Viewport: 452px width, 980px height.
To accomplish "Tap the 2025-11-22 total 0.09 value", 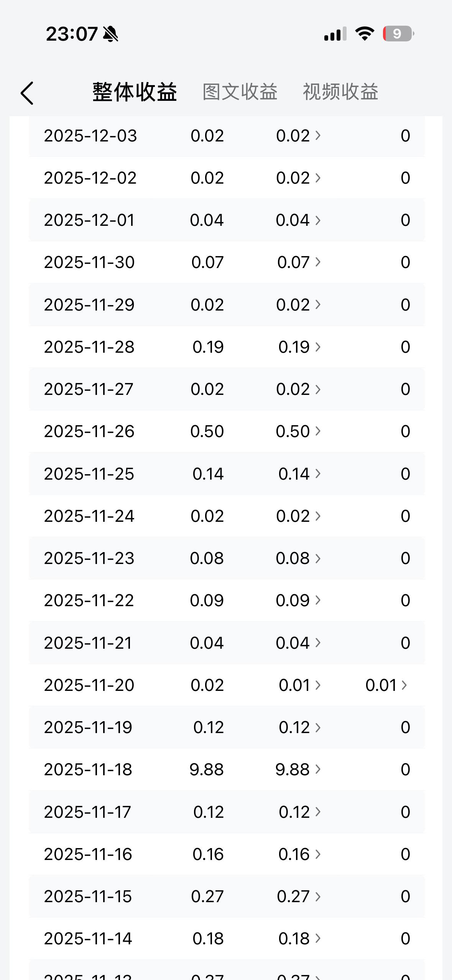I will coord(207,600).
